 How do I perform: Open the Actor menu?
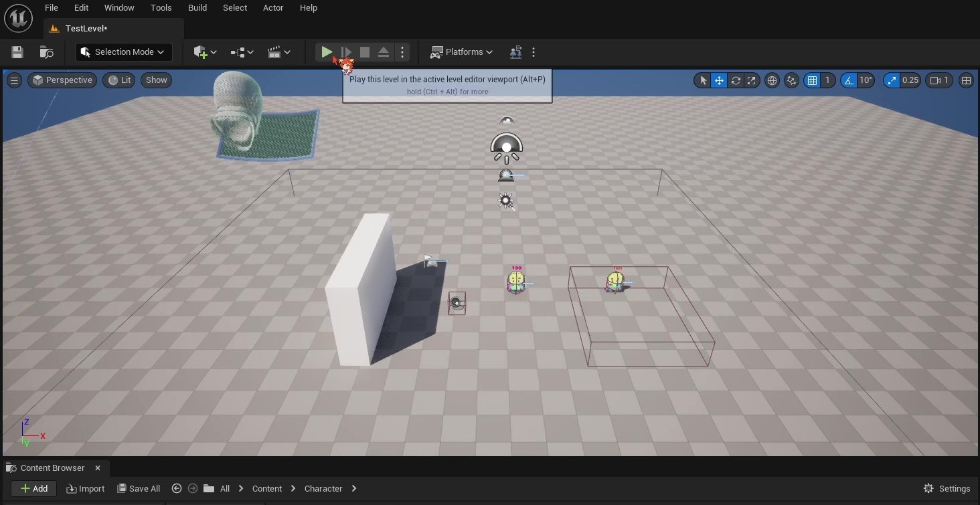(x=273, y=8)
